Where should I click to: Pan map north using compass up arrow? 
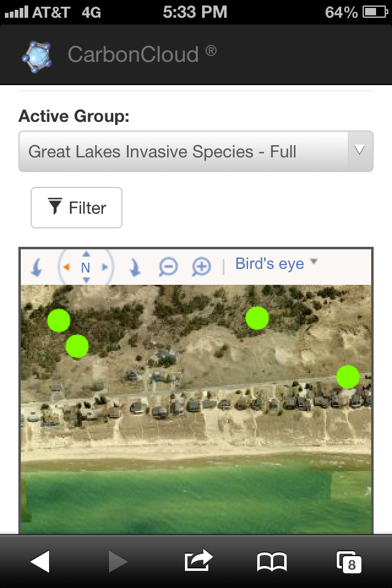[x=86, y=254]
